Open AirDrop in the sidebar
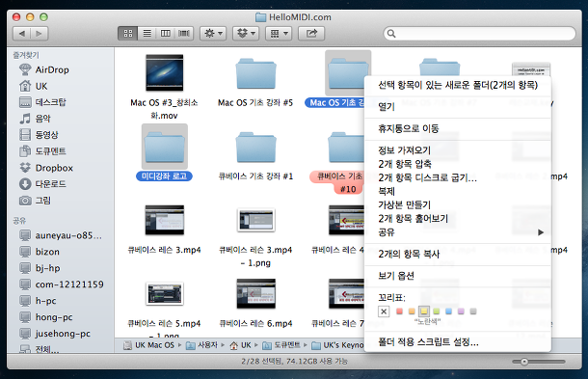The image size is (588, 379). [44, 69]
